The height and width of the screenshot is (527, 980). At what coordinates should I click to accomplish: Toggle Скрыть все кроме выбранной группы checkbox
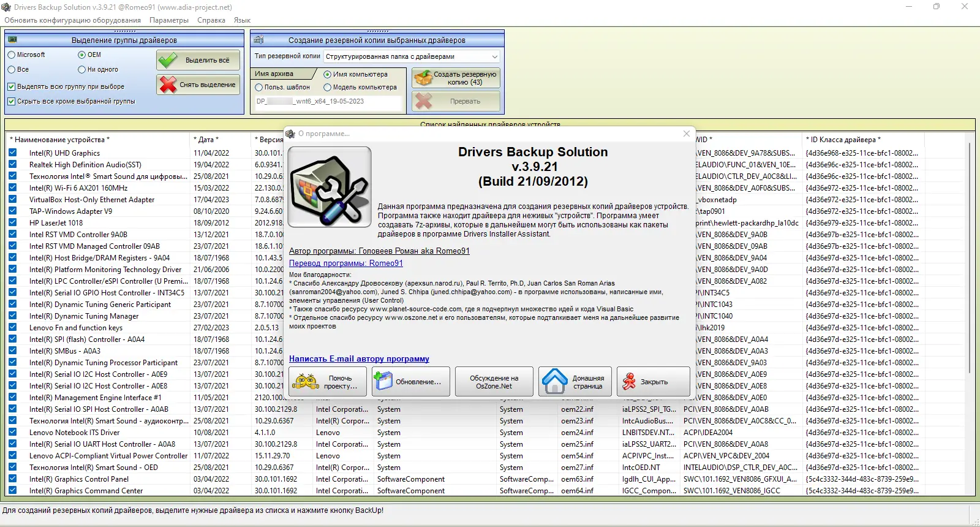coord(11,101)
